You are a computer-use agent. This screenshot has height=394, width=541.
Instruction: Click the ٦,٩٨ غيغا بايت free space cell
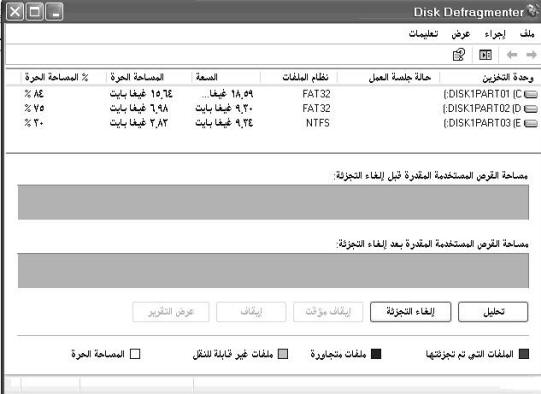pos(139,109)
